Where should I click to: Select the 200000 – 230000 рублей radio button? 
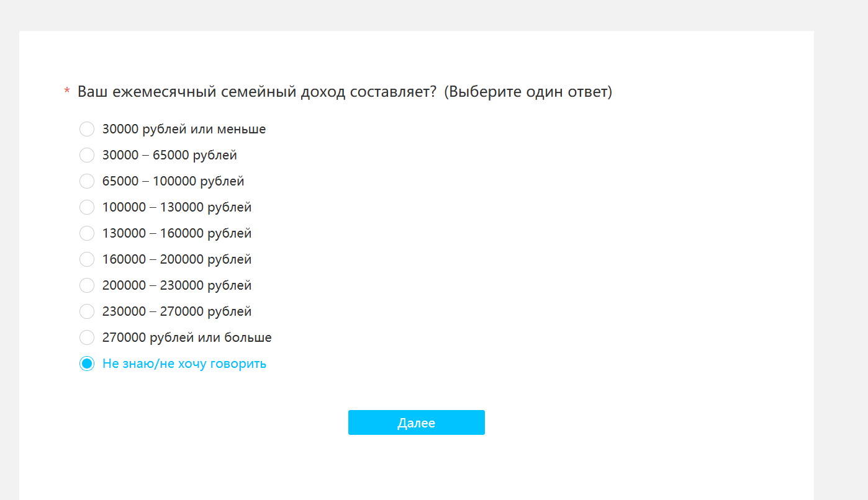click(x=87, y=285)
